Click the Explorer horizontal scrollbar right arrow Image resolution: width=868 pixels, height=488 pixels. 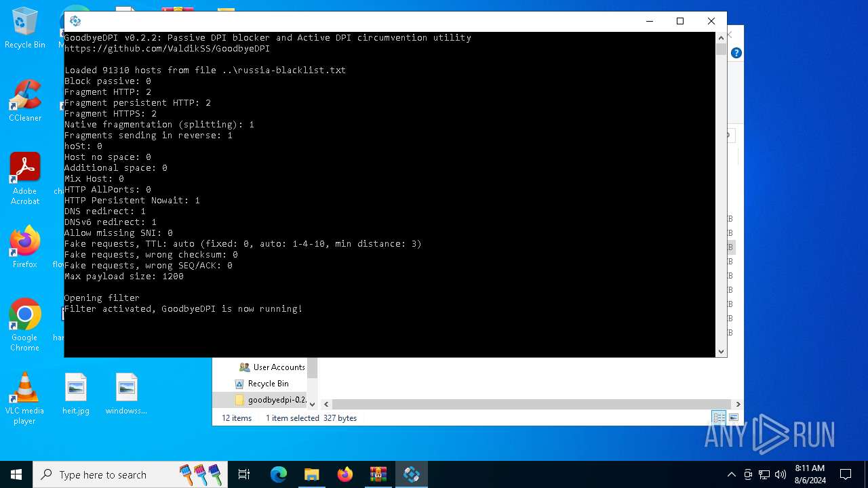(738, 404)
